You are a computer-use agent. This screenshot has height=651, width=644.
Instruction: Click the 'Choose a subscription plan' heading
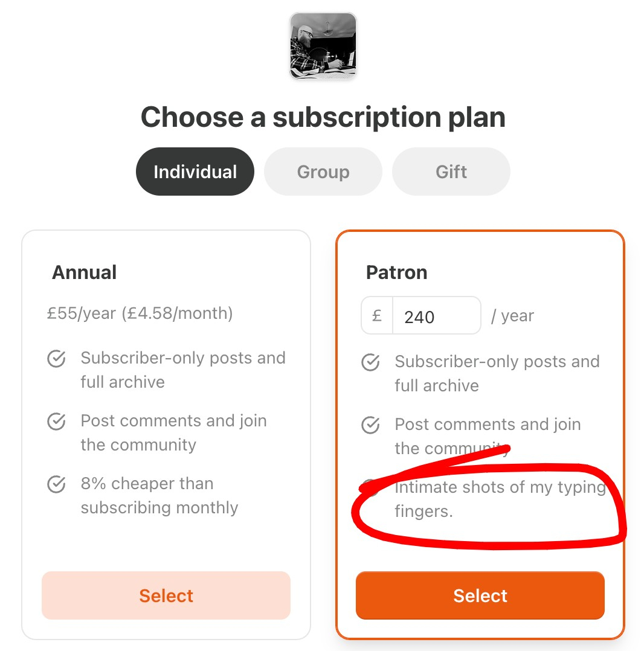pos(323,117)
